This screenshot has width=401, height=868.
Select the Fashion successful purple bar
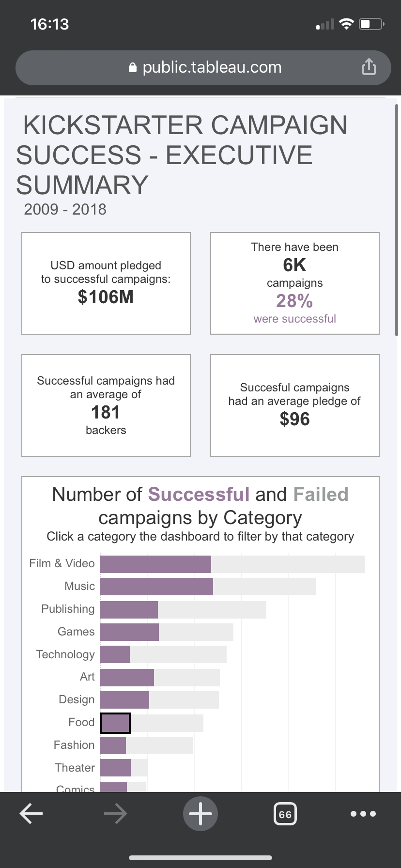click(x=113, y=745)
